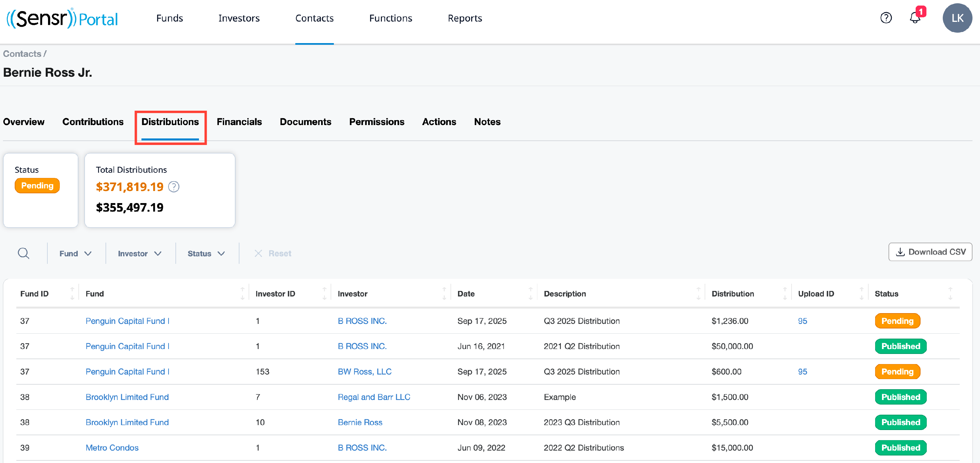The height and width of the screenshot is (463, 980).
Task: Select the $355,497.19 total amount
Action: point(129,208)
